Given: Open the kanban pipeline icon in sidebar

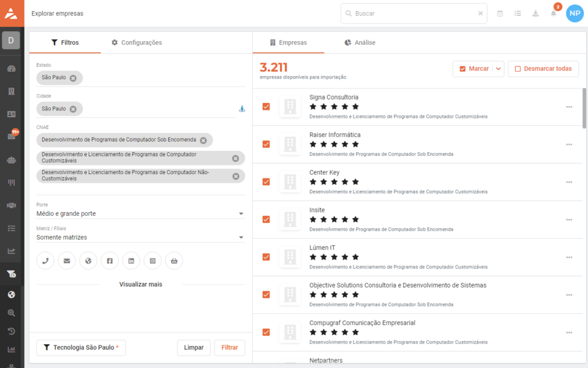Looking at the screenshot, I should coord(11,183).
